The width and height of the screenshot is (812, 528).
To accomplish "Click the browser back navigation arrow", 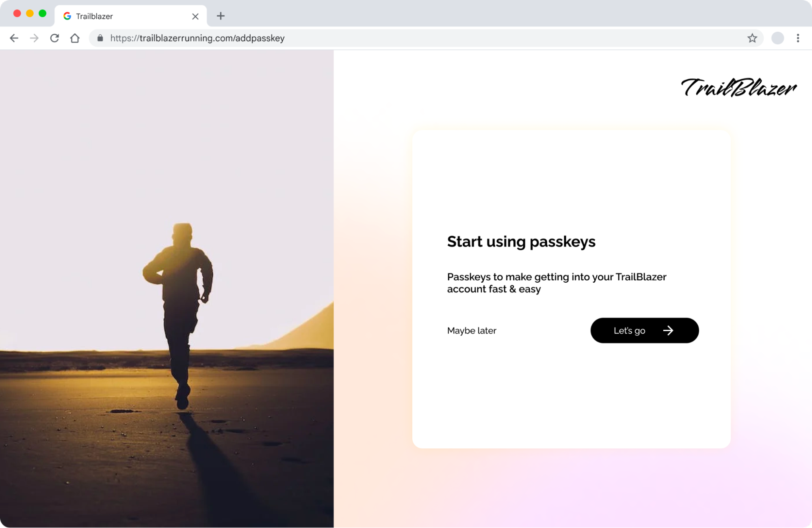I will coord(14,38).
